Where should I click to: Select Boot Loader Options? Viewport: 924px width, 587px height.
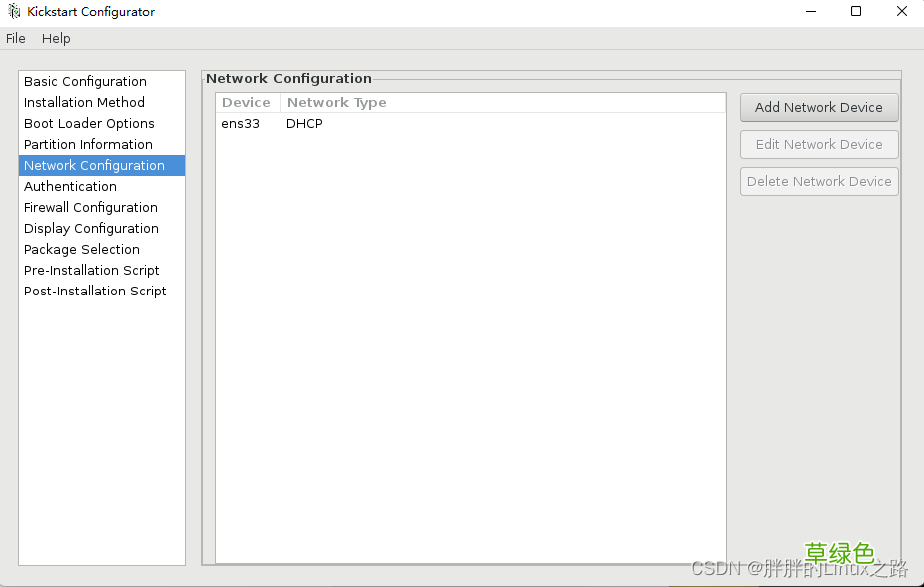point(89,123)
